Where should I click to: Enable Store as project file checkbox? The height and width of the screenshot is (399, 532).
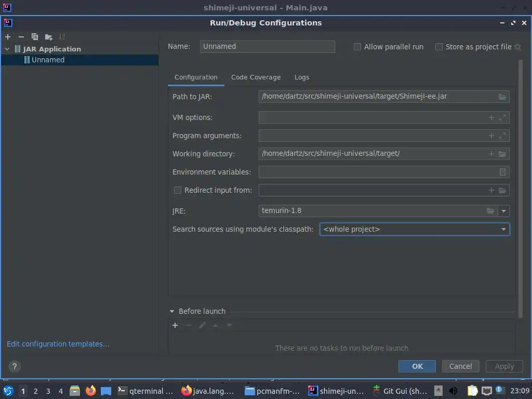click(438, 47)
